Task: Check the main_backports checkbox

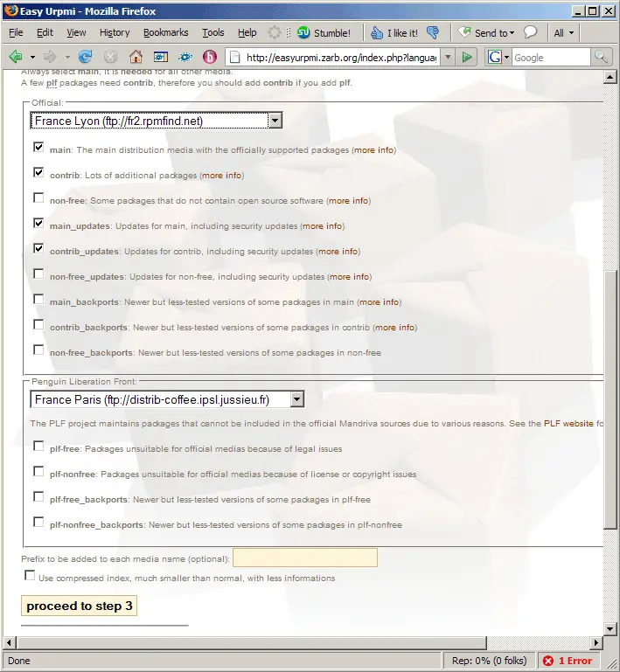Action: [38, 299]
